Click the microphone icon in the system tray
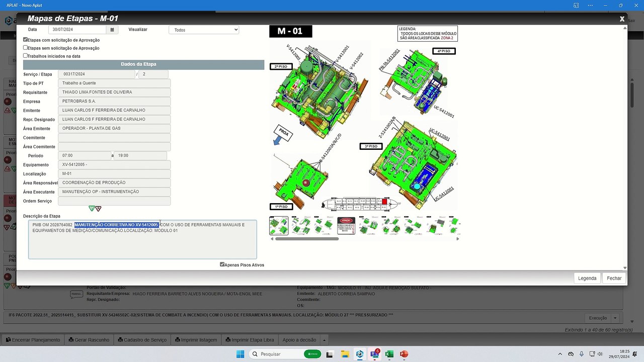Image resolution: width=644 pixels, height=362 pixels. tap(582, 354)
